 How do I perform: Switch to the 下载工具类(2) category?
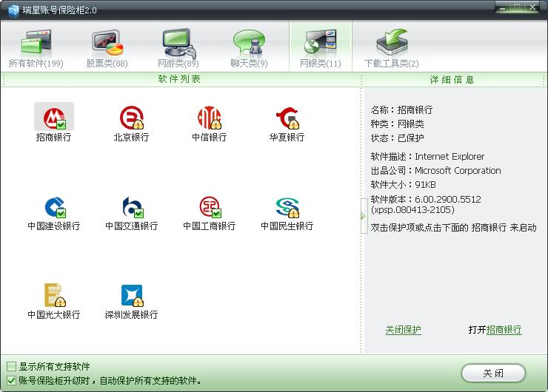(x=392, y=48)
